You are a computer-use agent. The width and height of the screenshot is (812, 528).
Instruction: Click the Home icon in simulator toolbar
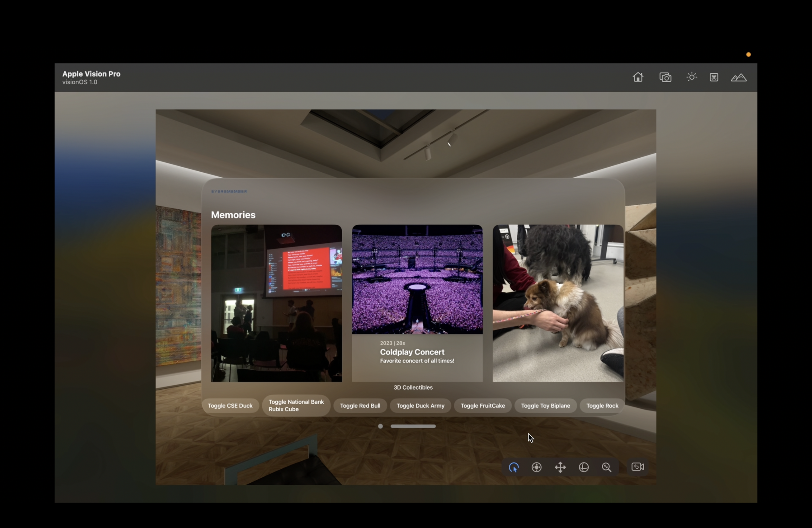[638, 77]
